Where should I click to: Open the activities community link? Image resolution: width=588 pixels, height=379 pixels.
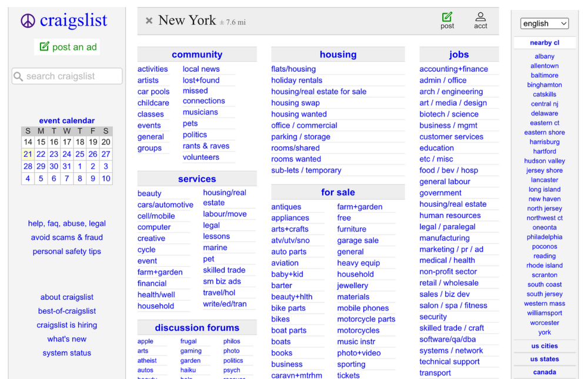click(152, 69)
